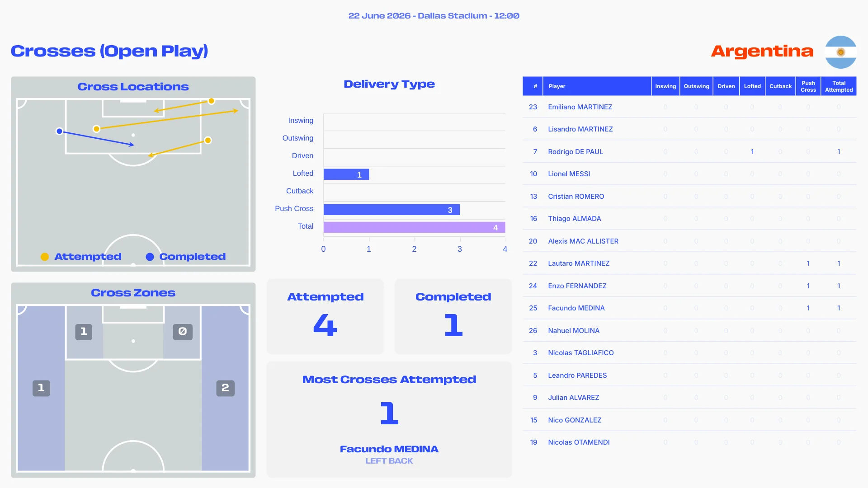This screenshot has width=868, height=488.
Task: Select Nicolas OTAMENDI in the table
Action: point(579,442)
